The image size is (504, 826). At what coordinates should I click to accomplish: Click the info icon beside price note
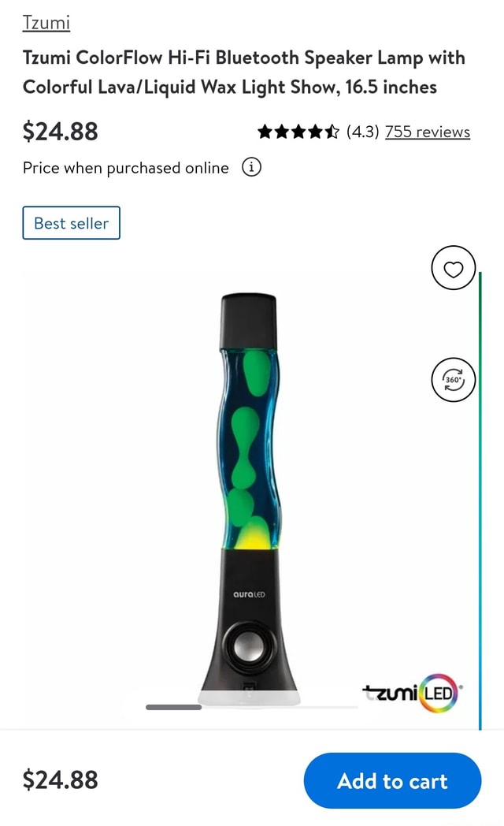(251, 168)
